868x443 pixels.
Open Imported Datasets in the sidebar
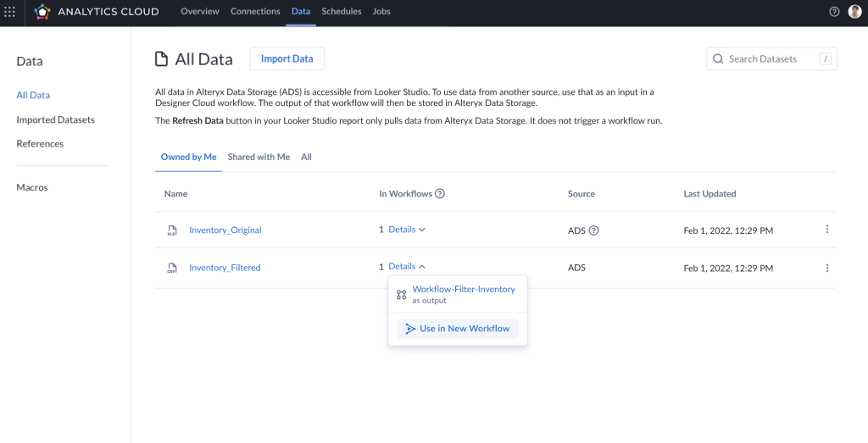pos(55,119)
